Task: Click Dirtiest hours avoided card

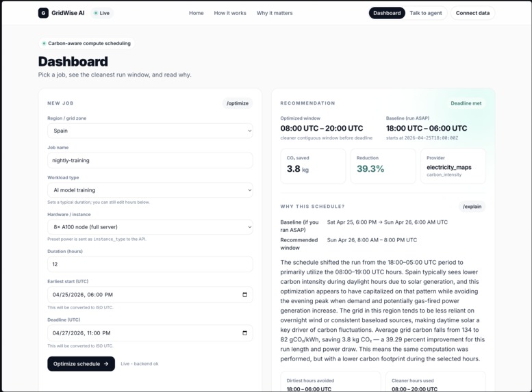Action: [x=331, y=382]
